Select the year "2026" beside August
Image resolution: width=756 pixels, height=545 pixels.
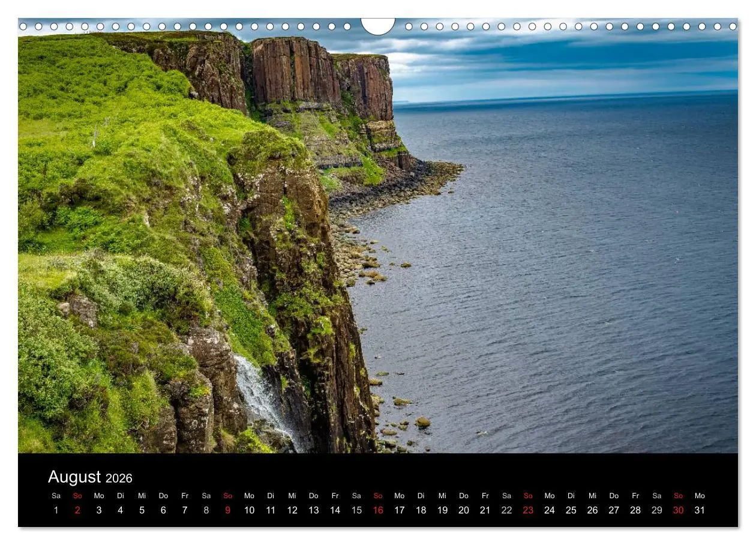click(x=119, y=478)
